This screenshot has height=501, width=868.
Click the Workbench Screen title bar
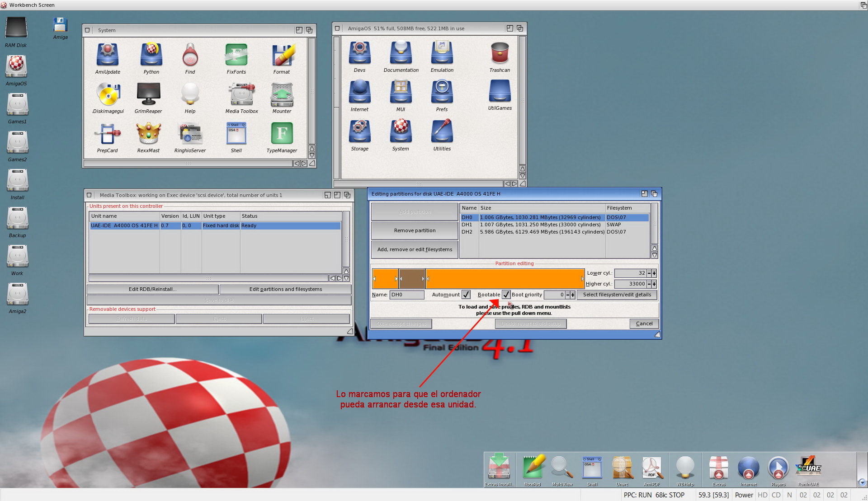pos(429,5)
